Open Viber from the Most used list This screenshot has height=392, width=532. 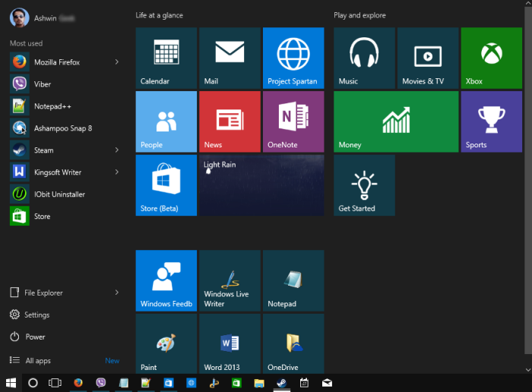click(65, 84)
